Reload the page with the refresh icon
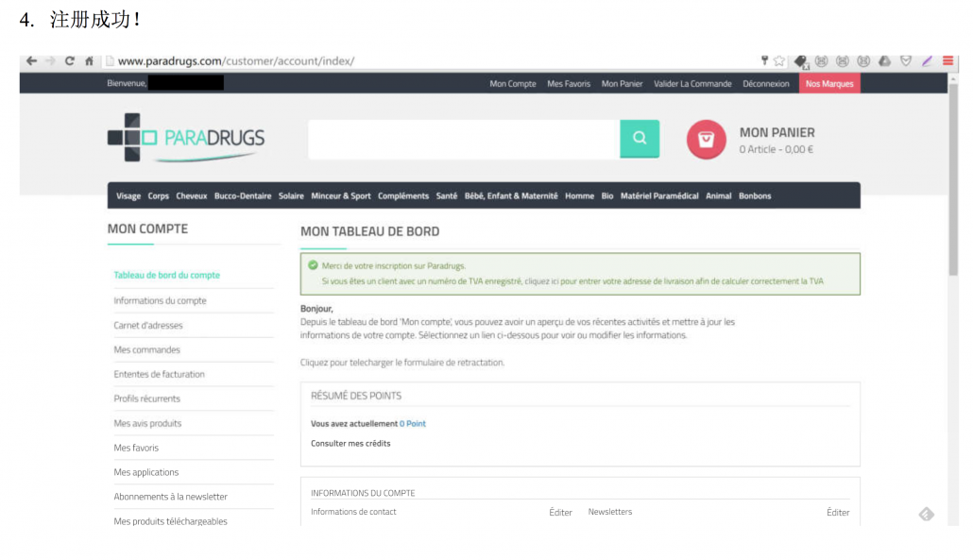The width and height of the screenshot is (973, 560). coord(70,61)
